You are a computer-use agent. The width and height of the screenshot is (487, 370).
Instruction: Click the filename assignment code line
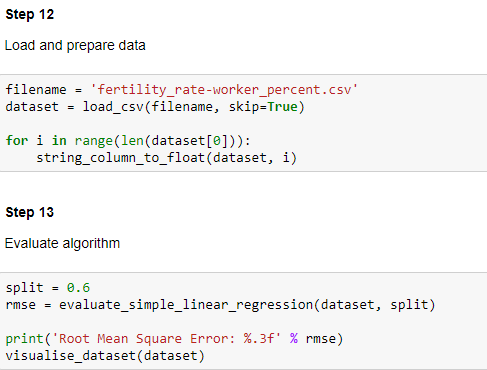tap(182, 90)
